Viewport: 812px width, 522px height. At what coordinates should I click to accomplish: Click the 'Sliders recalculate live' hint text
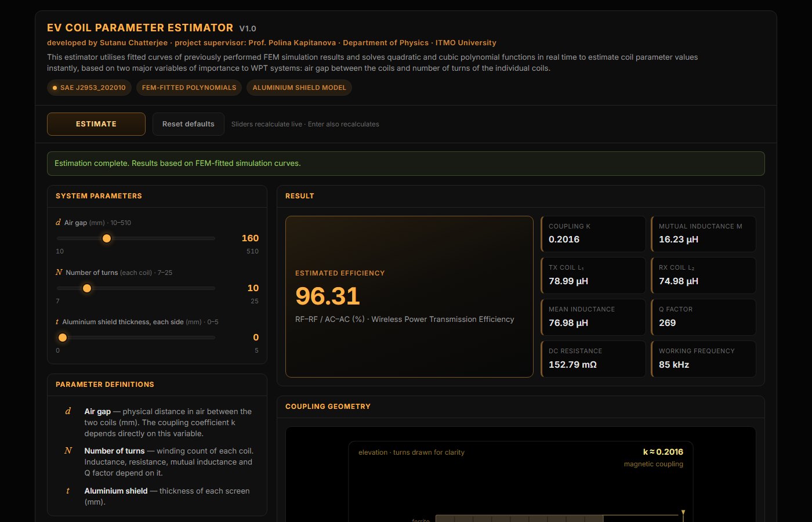(305, 124)
